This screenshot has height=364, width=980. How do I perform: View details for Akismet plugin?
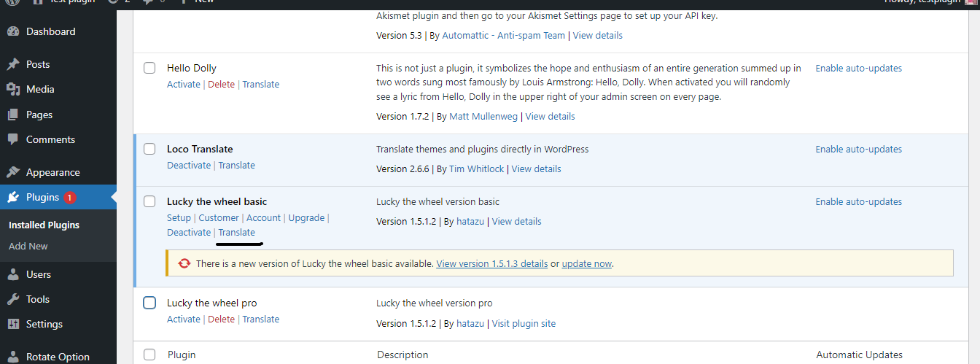coord(598,35)
